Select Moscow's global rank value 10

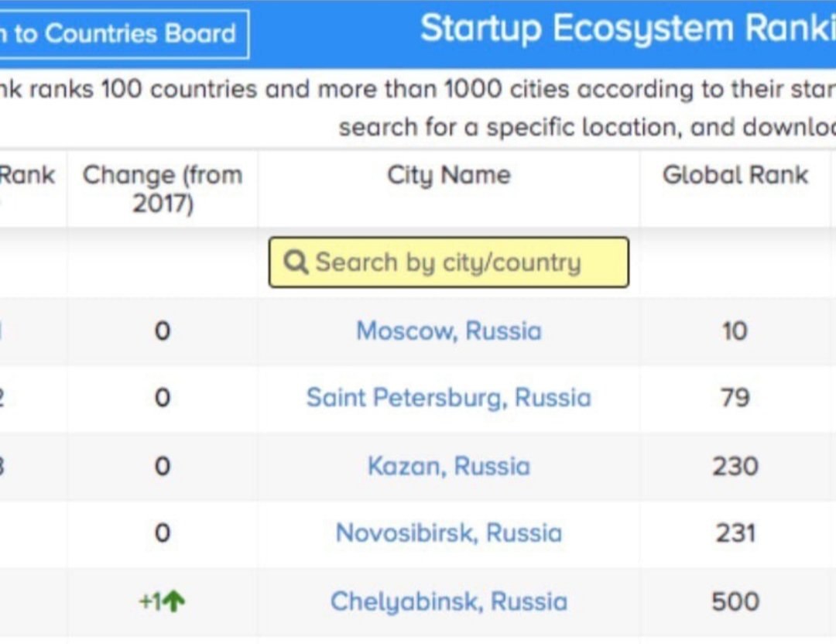735,331
